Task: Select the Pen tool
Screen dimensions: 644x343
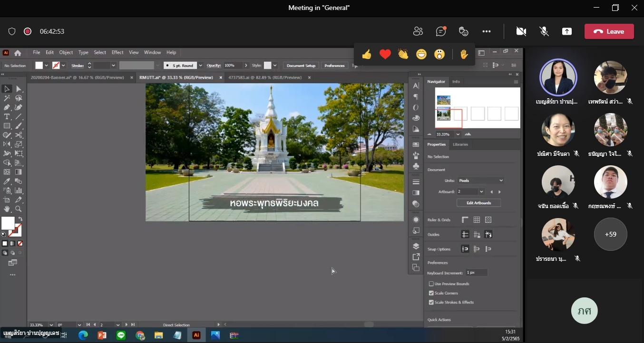Action: (7, 107)
